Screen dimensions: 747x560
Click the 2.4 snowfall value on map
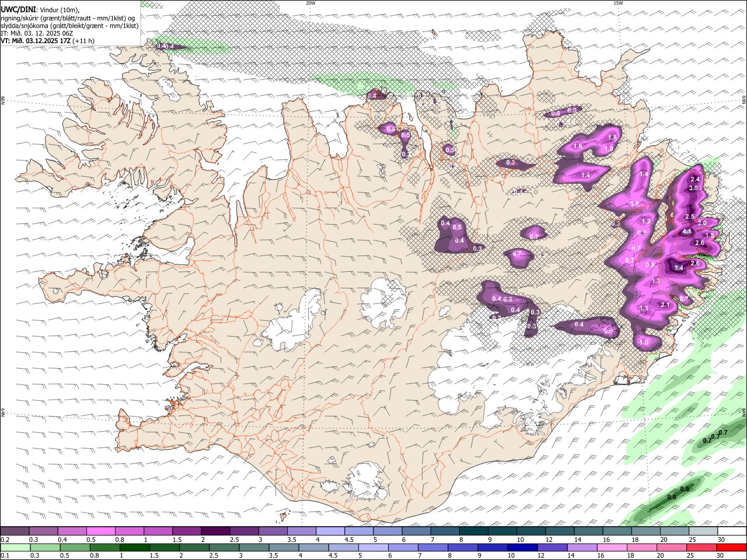coord(695,179)
